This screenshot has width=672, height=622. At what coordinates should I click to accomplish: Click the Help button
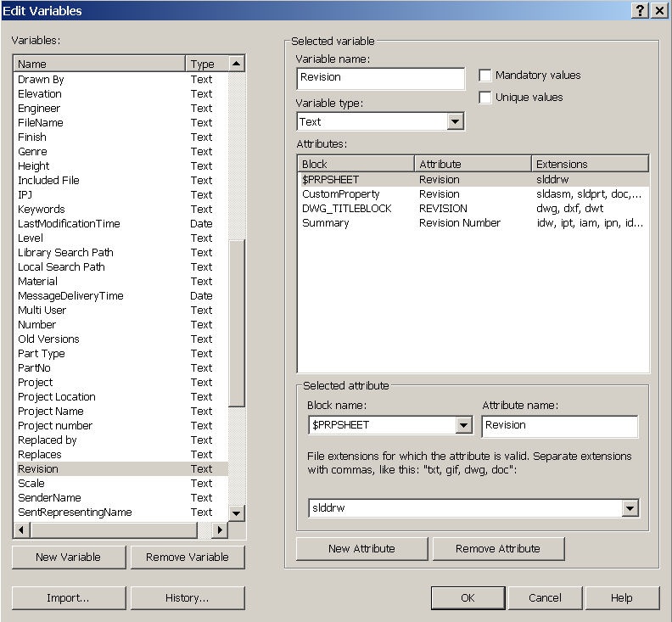tap(621, 597)
